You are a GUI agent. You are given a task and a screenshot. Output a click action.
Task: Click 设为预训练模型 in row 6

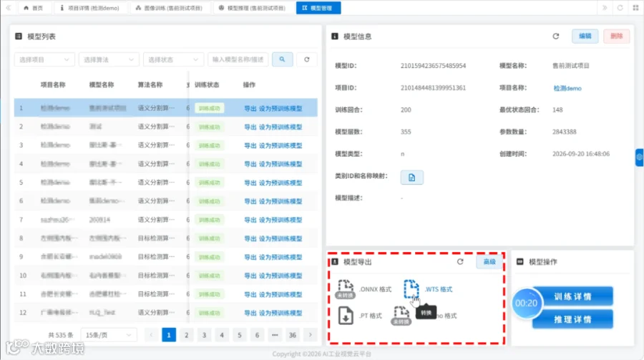(280, 201)
